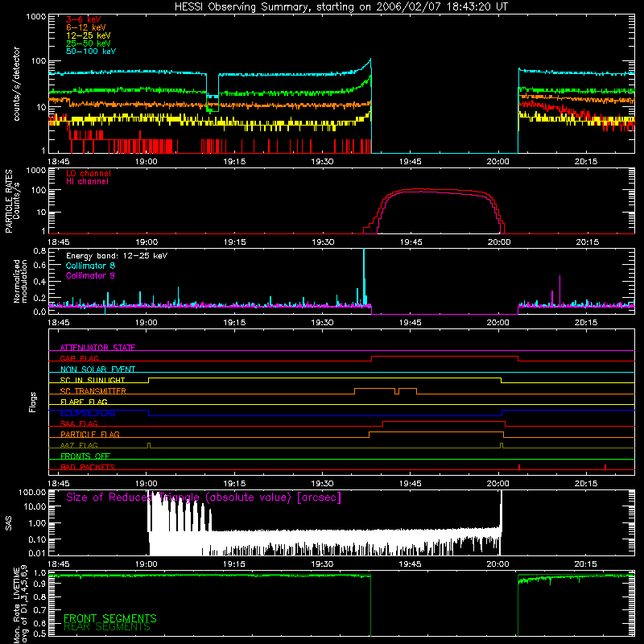Click the LO channel legend entry
This screenshot has width=644, height=644.
pyautogui.click(x=89, y=173)
